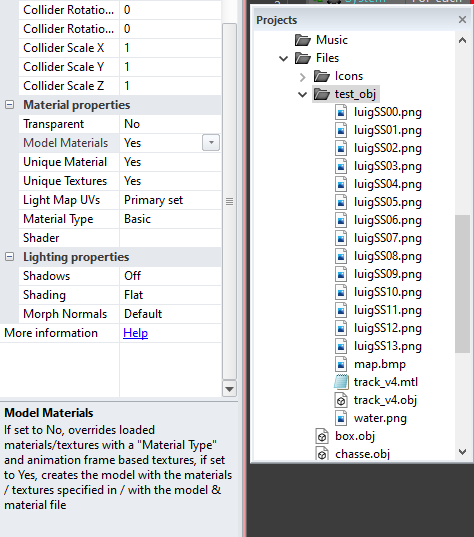Expand the Icons folder chevron
Viewport: 474px width, 537px height.
coord(302,77)
